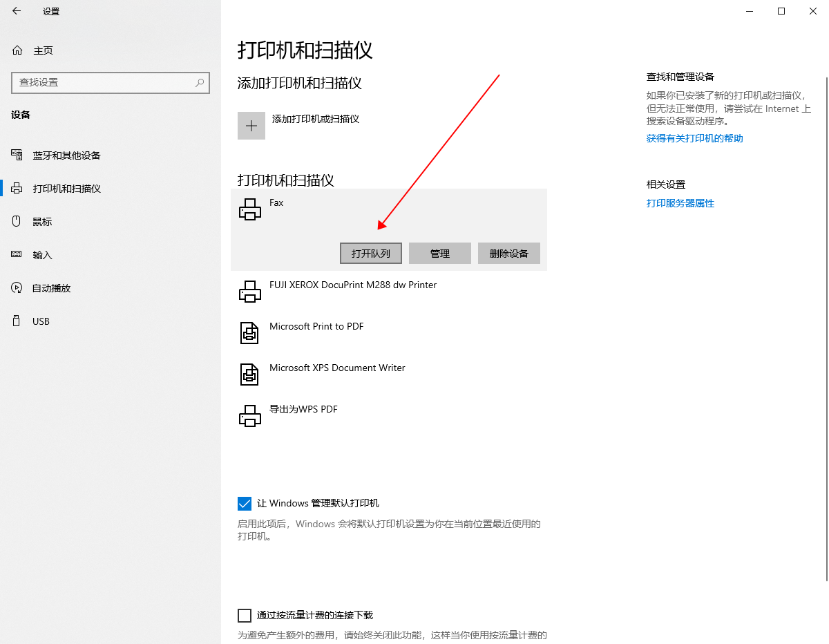Click the back arrow in title bar

(17, 11)
